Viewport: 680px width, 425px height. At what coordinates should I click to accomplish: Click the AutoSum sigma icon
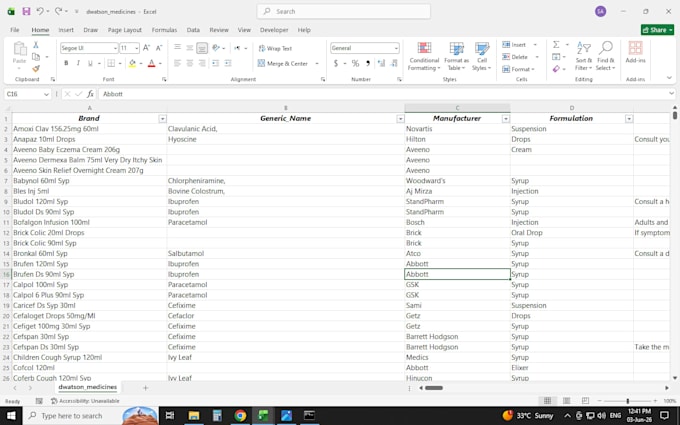(x=556, y=45)
